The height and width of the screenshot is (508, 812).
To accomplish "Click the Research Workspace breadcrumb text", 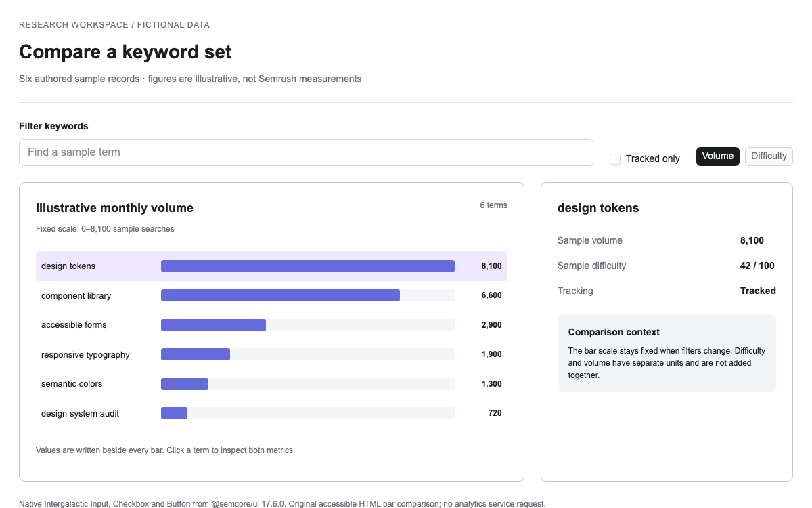I will [114, 25].
